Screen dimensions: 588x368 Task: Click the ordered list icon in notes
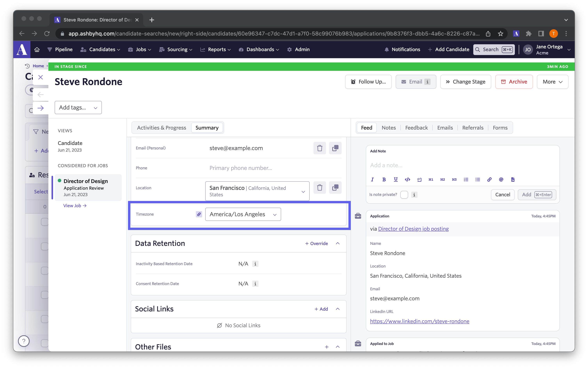click(x=465, y=179)
